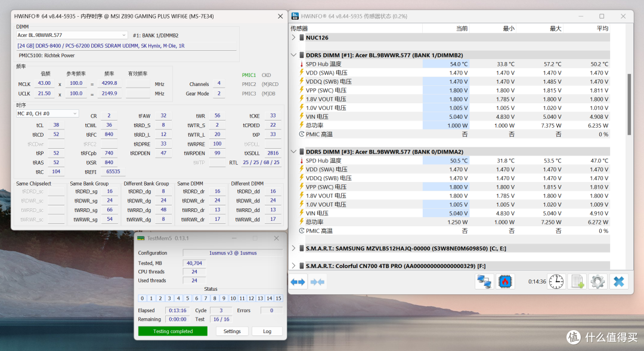Screen dimensions: 644x351
Task: Select the VDDQ (SWB) 电压 row of DIMM #1
Action: 450,81
